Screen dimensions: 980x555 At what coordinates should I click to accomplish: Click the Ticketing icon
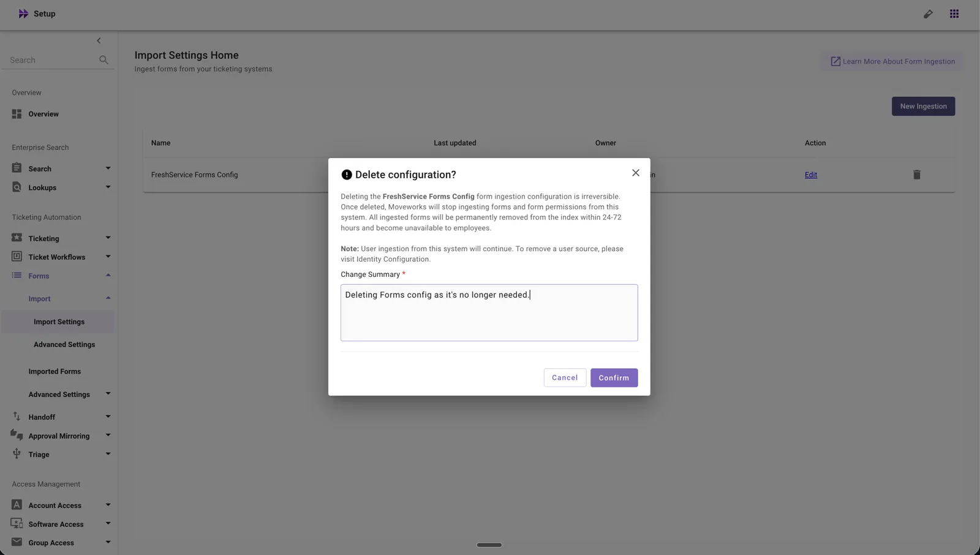[x=17, y=238]
